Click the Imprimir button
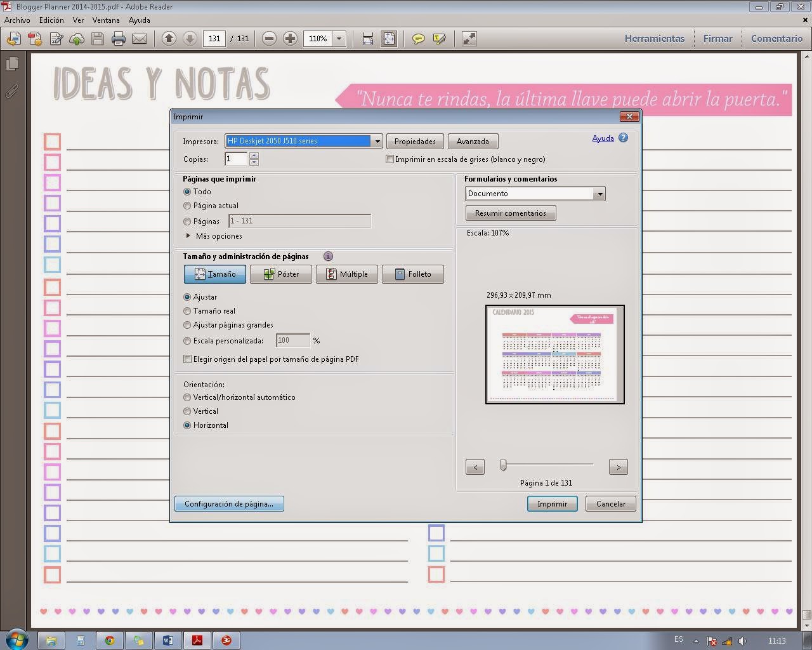 553,504
